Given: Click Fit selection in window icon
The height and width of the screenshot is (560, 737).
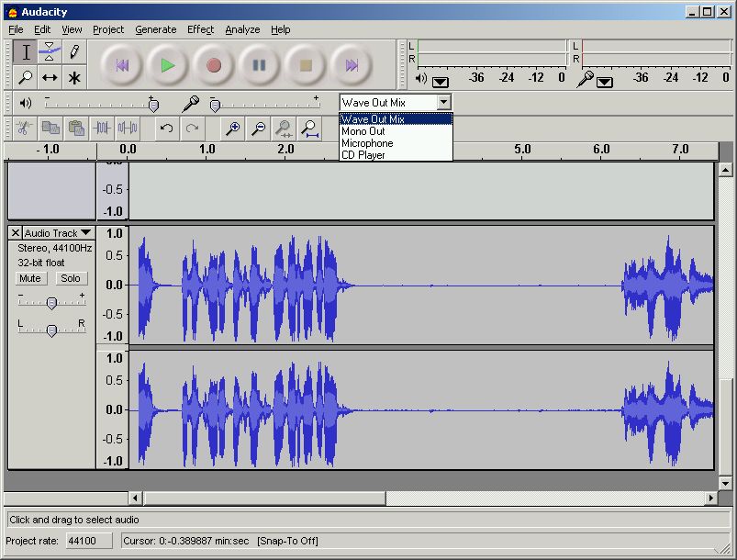Looking at the screenshot, I should 284,128.
